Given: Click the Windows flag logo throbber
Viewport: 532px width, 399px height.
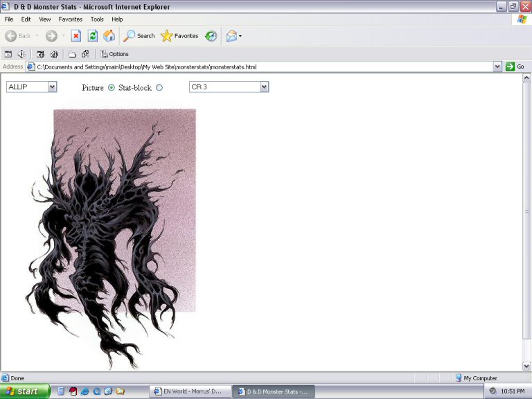Looking at the screenshot, I should [x=522, y=19].
